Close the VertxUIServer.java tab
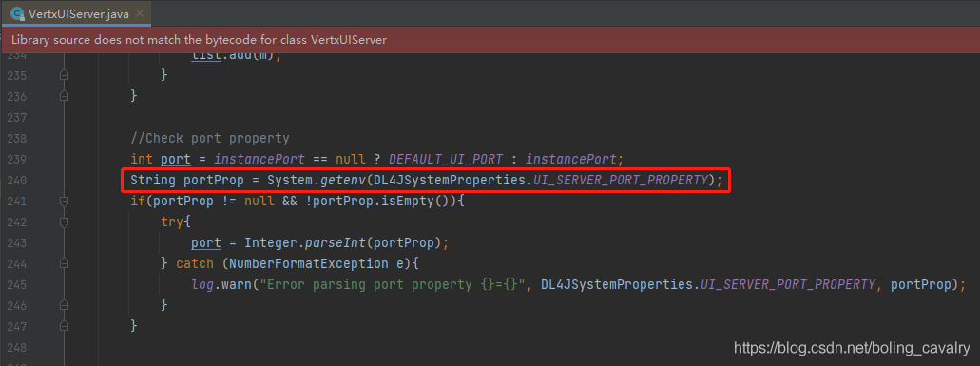This screenshot has height=366, width=980. click(140, 13)
